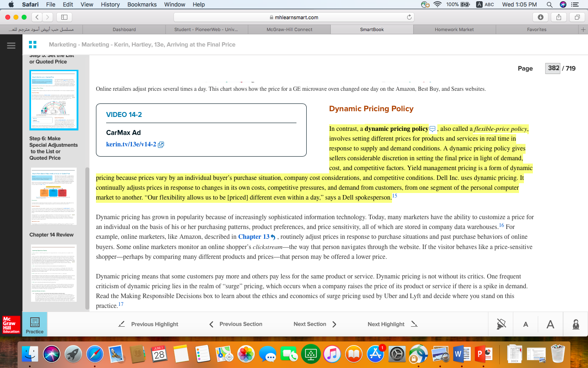Viewport: 588px width, 368px height.
Task: Toggle the Safari sidebar
Action: pyautogui.click(x=64, y=17)
